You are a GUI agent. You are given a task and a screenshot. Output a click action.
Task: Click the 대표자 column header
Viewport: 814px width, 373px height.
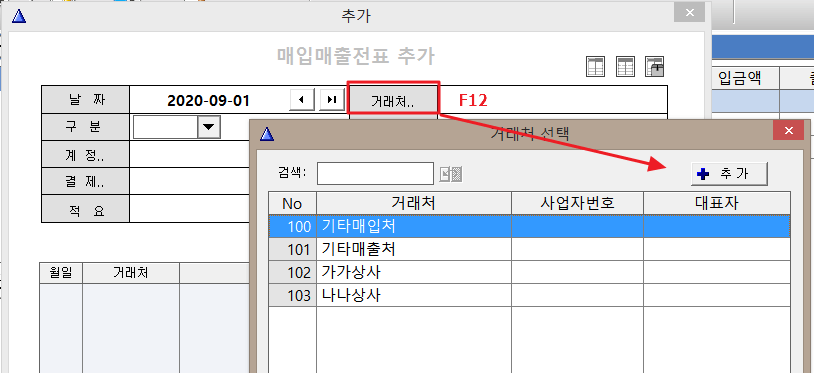(x=717, y=203)
